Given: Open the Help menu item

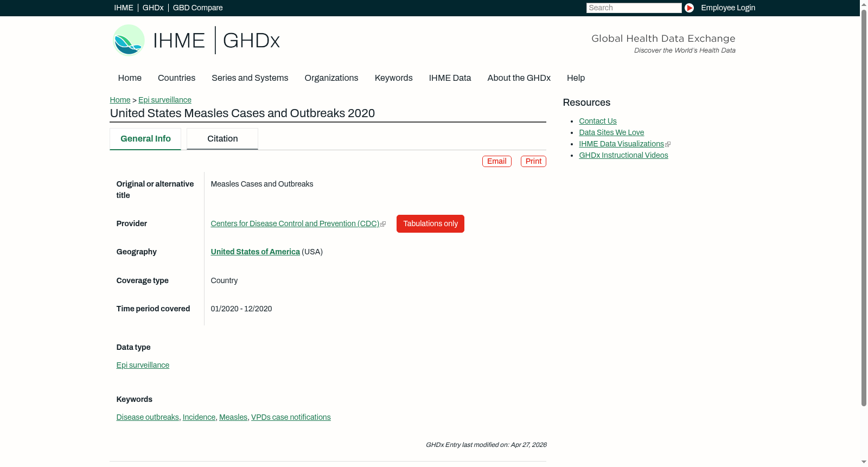Looking at the screenshot, I should coord(576,78).
